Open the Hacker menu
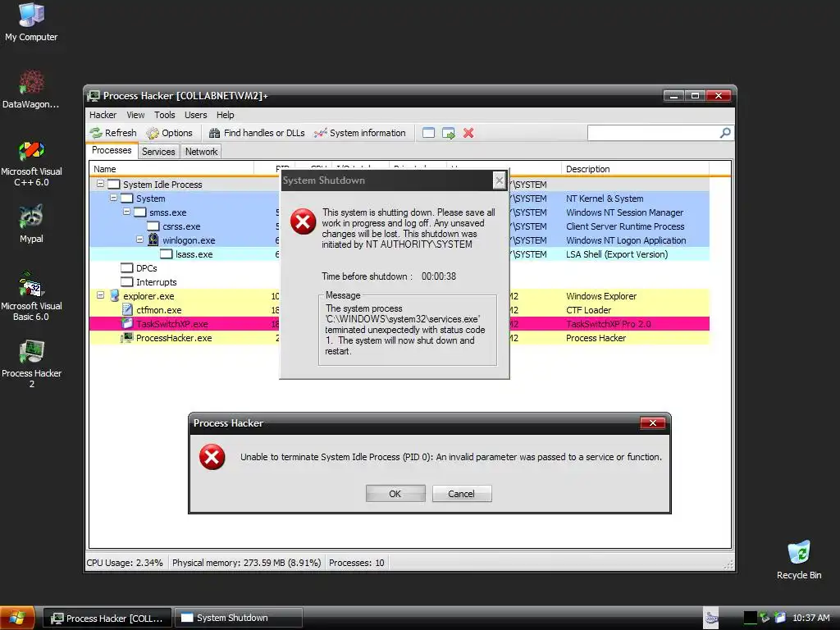The image size is (840, 630). click(103, 115)
